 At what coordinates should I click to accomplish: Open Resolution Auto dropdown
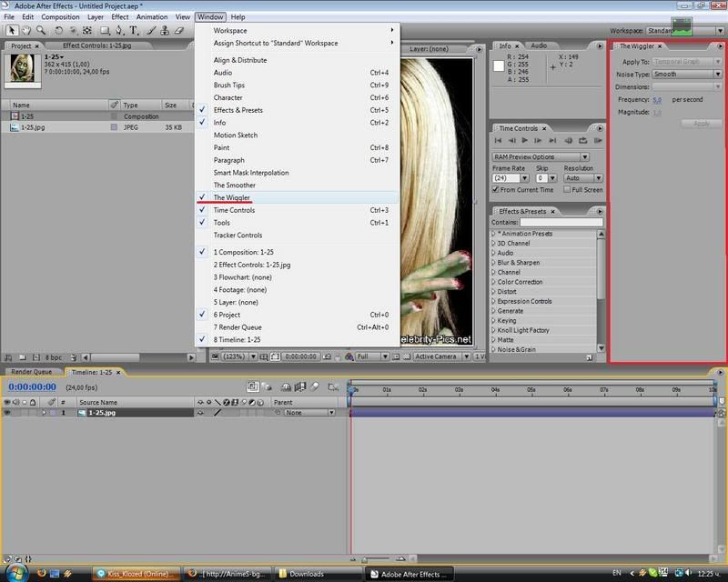tap(583, 178)
